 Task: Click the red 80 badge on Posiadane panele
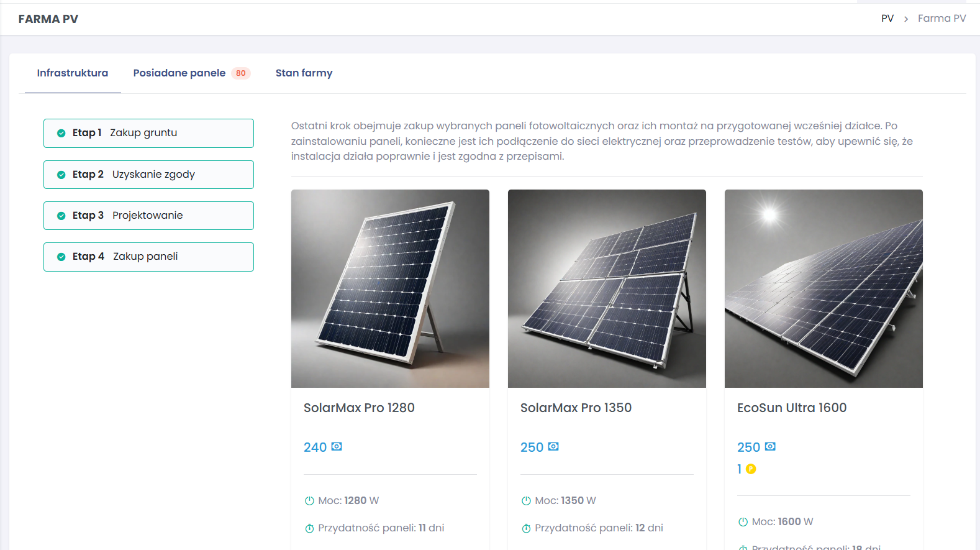(x=241, y=73)
